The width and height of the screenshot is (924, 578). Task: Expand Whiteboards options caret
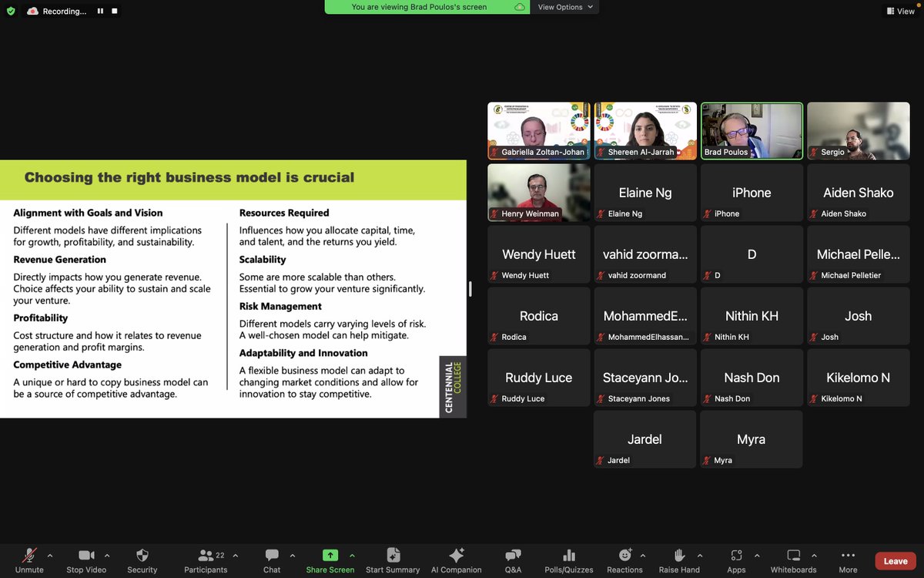point(815,555)
